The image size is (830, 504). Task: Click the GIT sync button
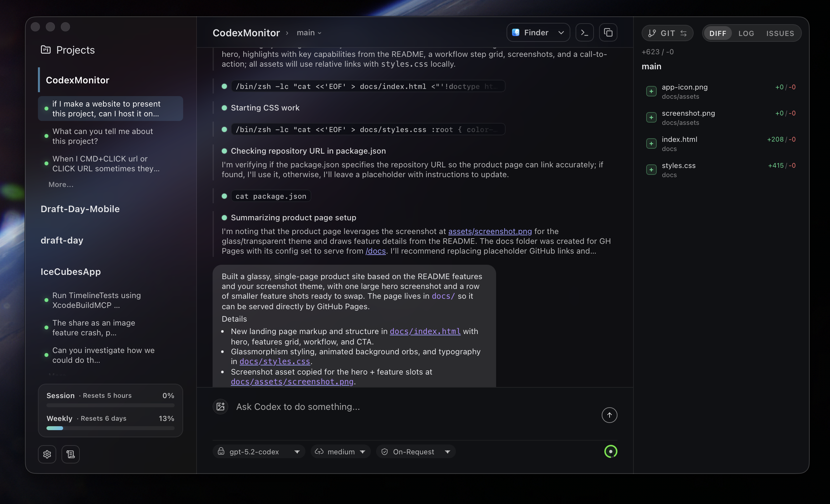[x=667, y=33]
